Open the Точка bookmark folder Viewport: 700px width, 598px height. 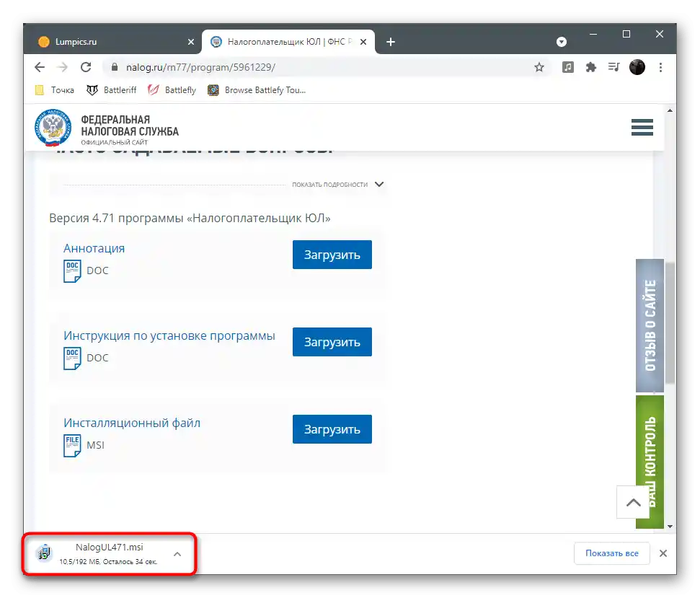(x=55, y=90)
